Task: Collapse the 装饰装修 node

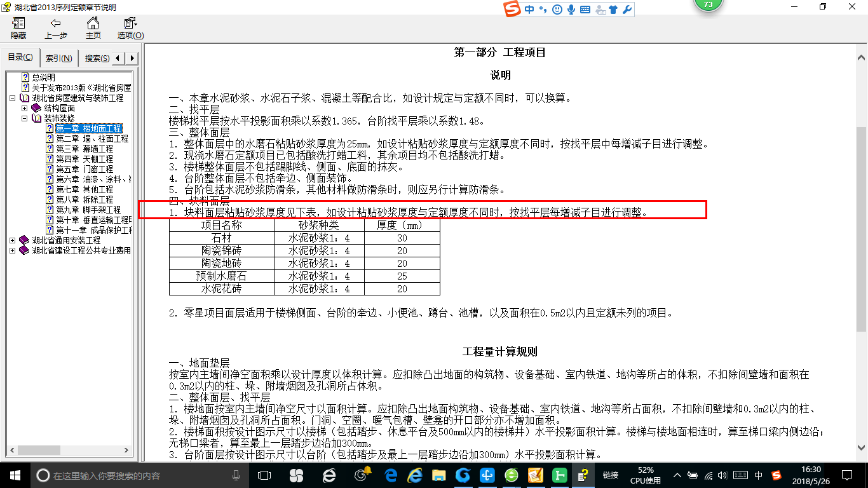Action: coord(24,118)
